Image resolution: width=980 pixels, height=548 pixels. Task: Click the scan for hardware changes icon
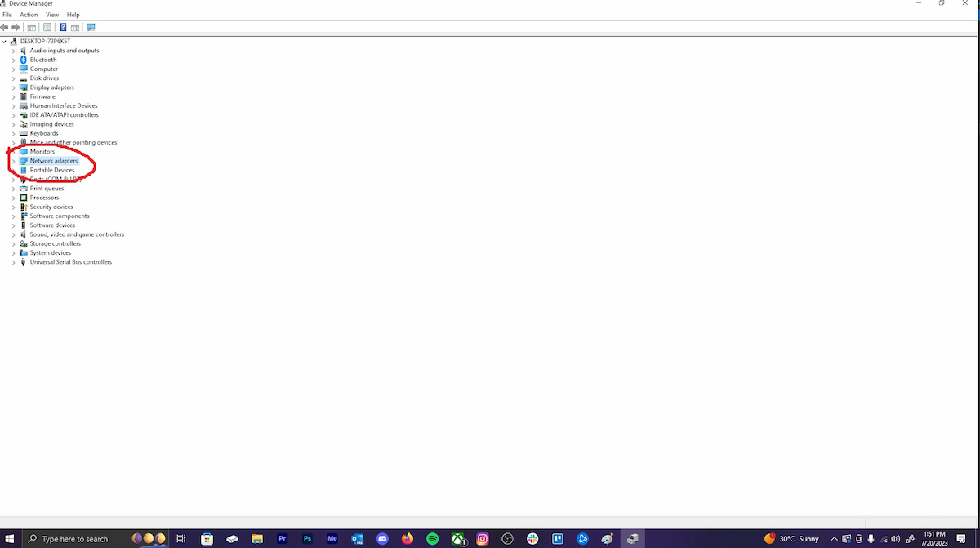point(91,27)
